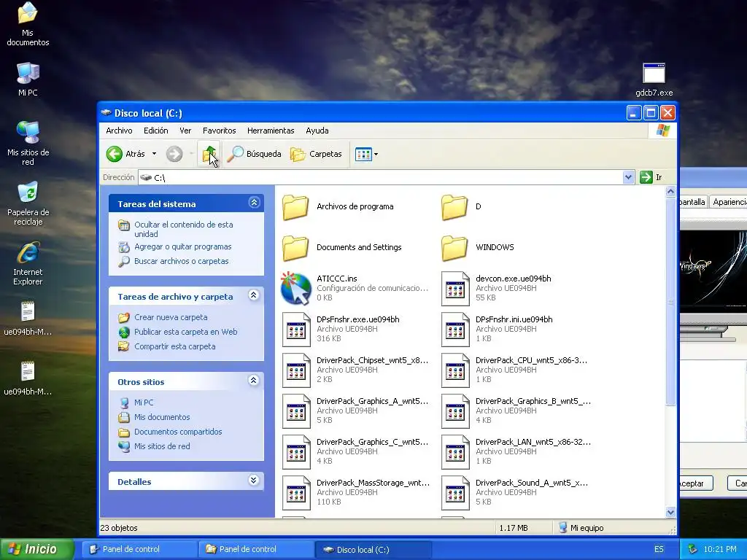The height and width of the screenshot is (560, 747).
Task: Open the Edición menu
Action: tap(156, 131)
